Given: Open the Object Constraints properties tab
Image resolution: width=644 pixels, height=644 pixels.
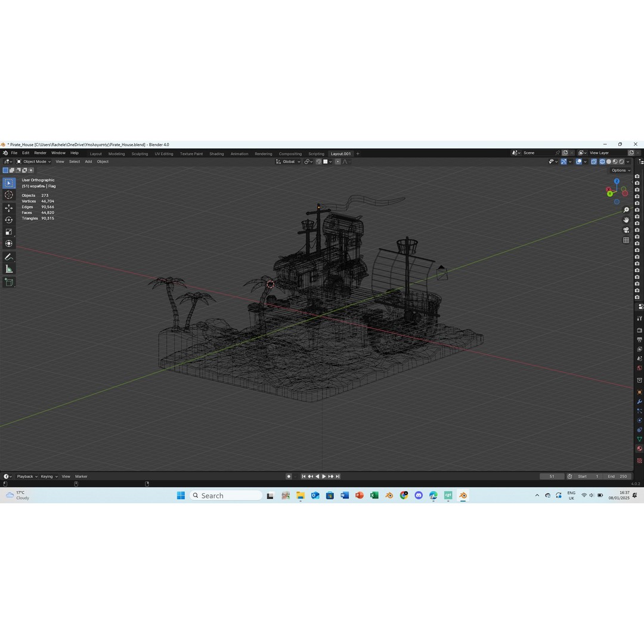Looking at the screenshot, I should pos(639,429).
